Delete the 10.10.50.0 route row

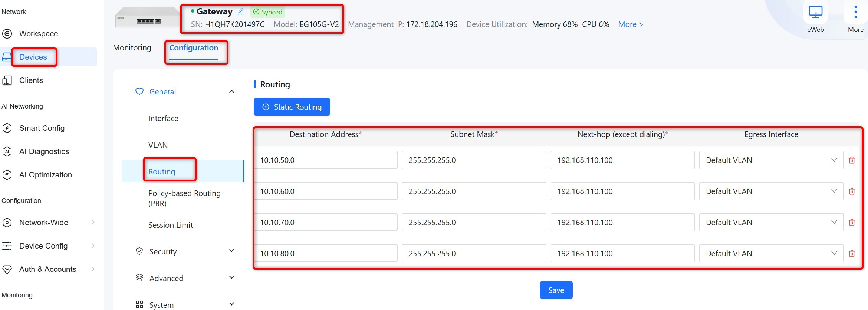coord(852,160)
